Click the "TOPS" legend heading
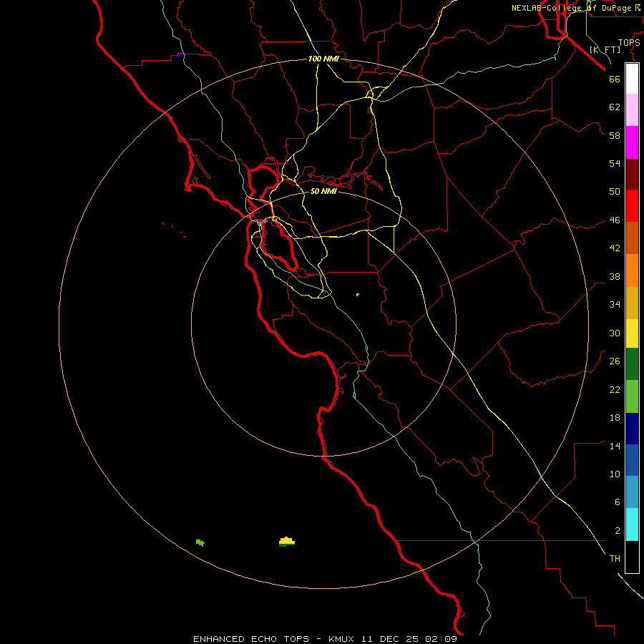644x644 pixels. [x=629, y=43]
